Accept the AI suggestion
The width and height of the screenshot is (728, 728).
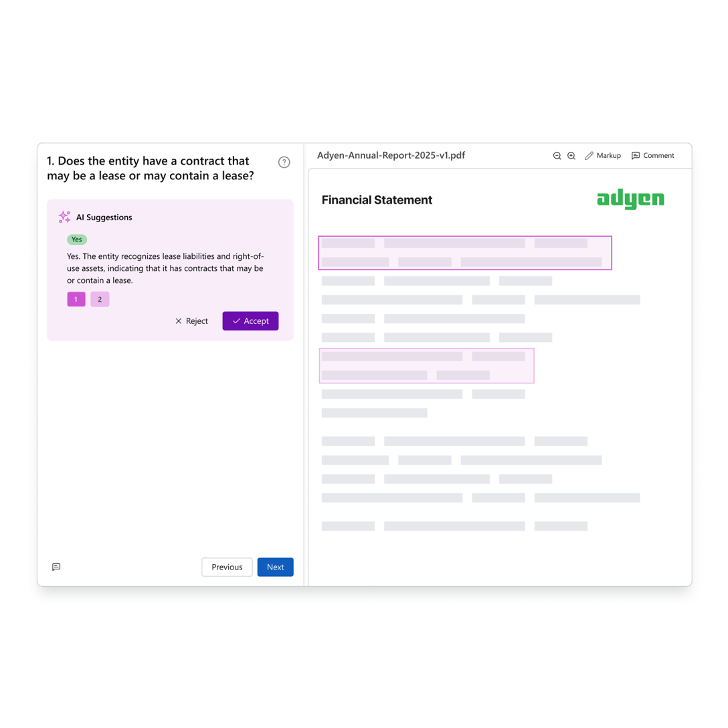pyautogui.click(x=250, y=321)
